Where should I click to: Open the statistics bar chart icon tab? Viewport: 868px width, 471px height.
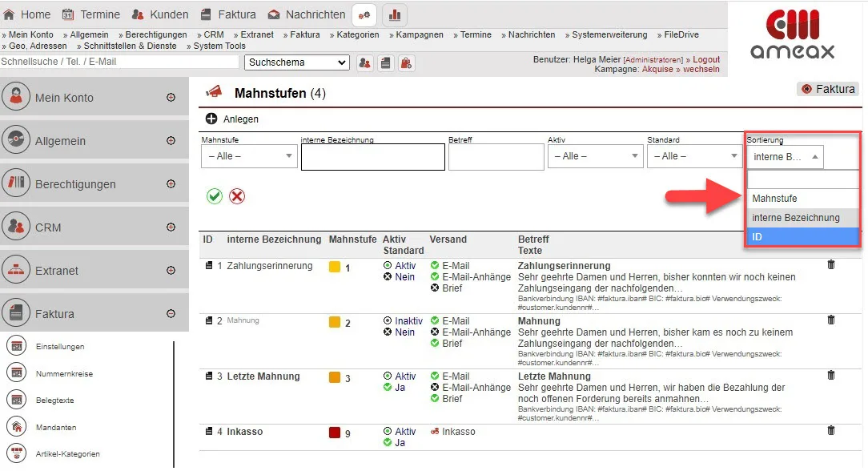(395, 14)
